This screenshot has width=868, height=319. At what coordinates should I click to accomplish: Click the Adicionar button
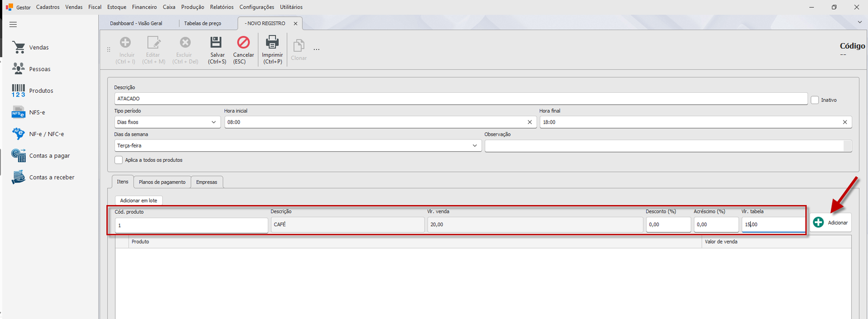[x=831, y=222]
